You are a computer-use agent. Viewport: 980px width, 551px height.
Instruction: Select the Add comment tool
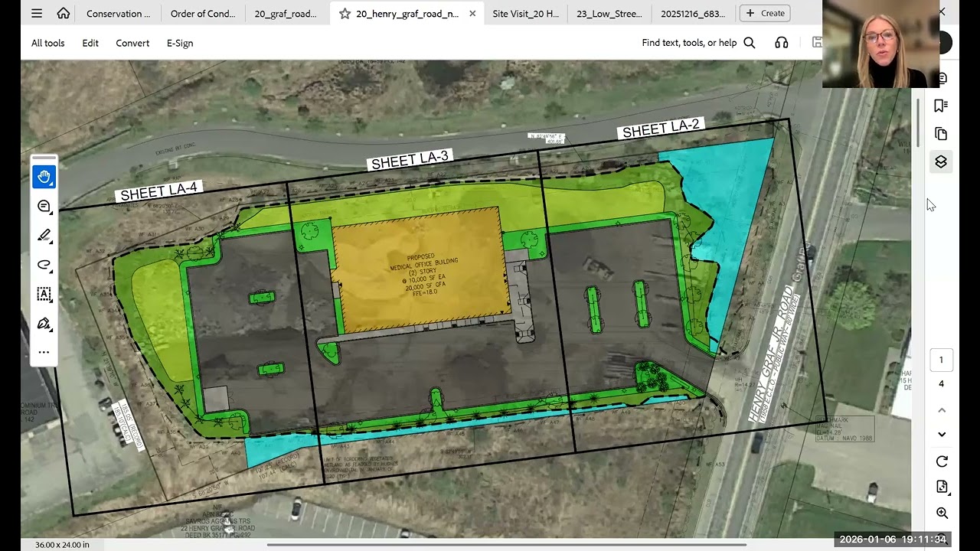pyautogui.click(x=44, y=207)
